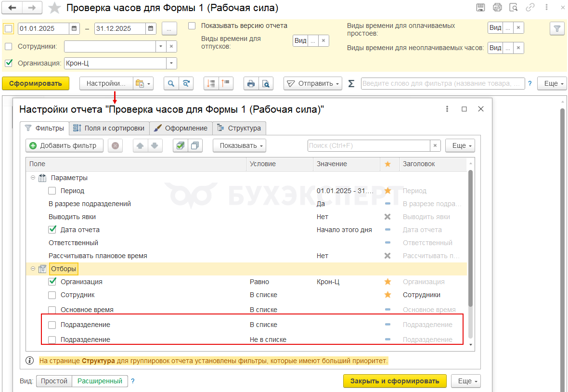Switch to the Структура tab
The image size is (568, 392).
[239, 128]
